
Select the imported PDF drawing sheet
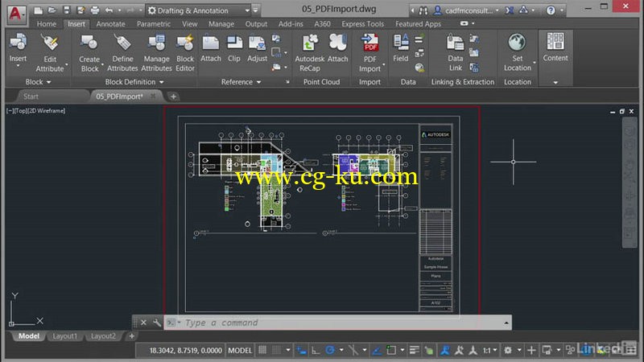(318, 216)
